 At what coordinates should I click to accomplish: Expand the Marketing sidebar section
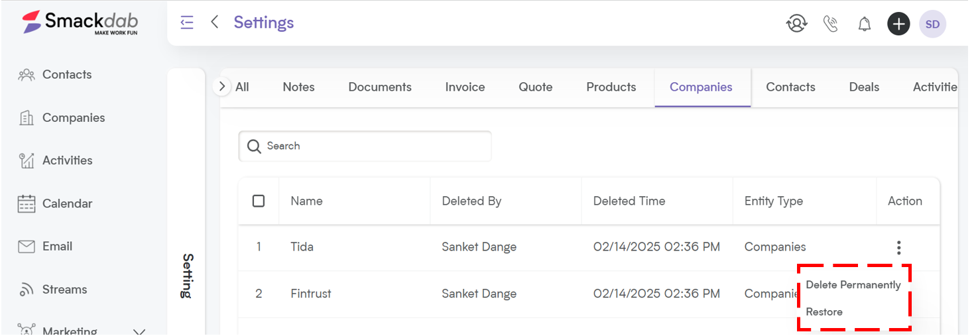pos(139,331)
